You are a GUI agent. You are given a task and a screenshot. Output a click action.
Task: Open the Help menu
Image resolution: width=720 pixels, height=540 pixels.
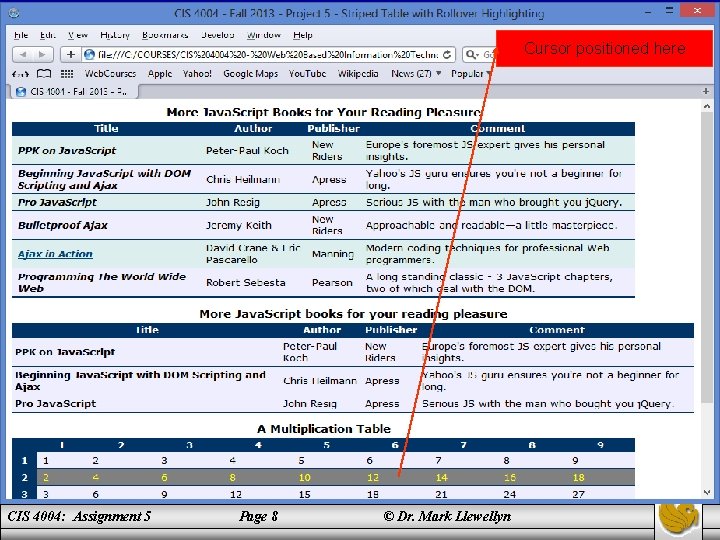[x=303, y=35]
